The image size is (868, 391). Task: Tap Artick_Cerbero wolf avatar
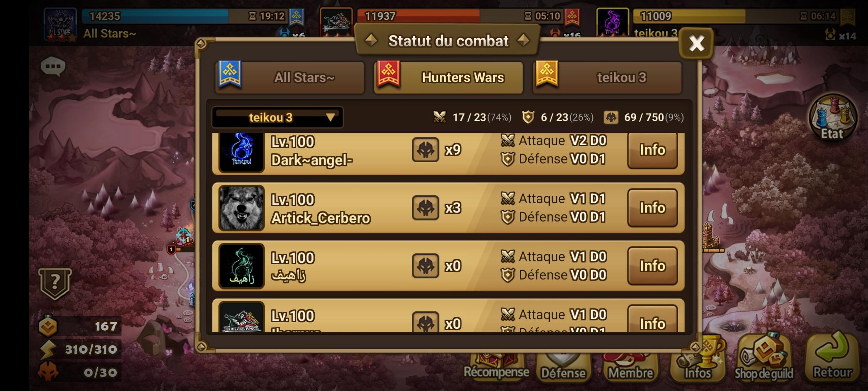tap(242, 208)
